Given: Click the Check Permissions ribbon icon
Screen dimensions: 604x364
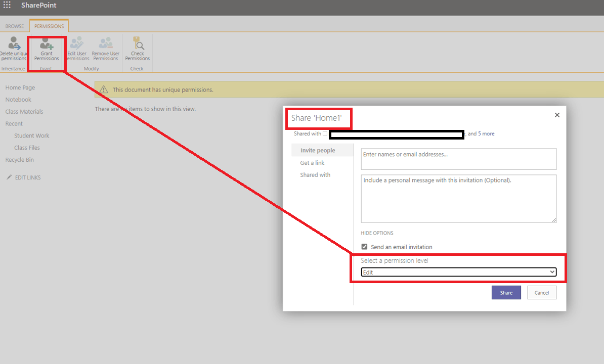Looking at the screenshot, I should click(x=138, y=43).
